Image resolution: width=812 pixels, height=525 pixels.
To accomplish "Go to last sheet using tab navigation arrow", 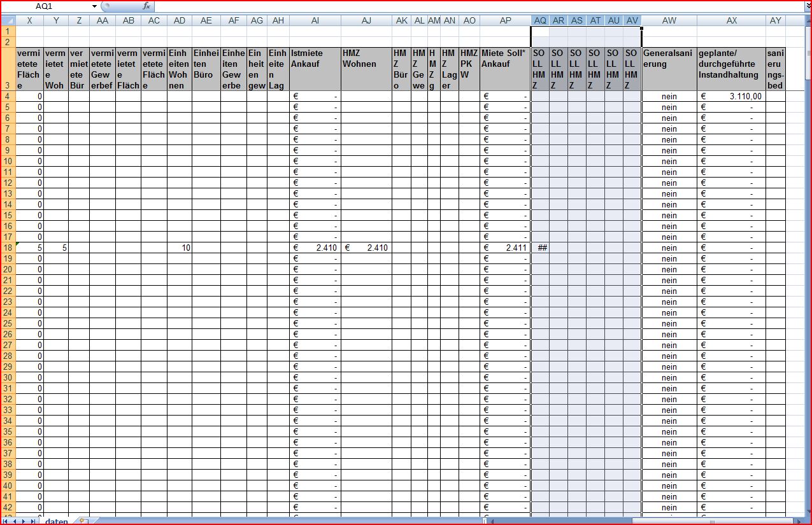I will 33,521.
